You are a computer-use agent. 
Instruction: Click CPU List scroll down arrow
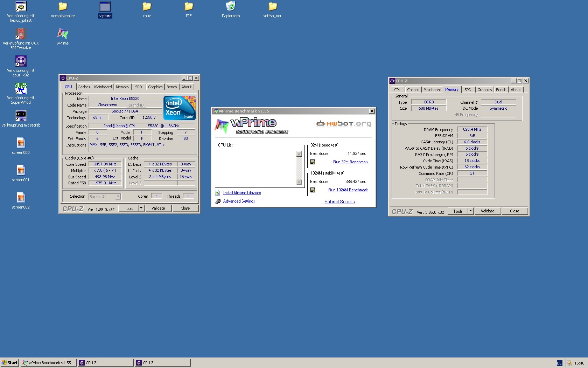coord(299,182)
